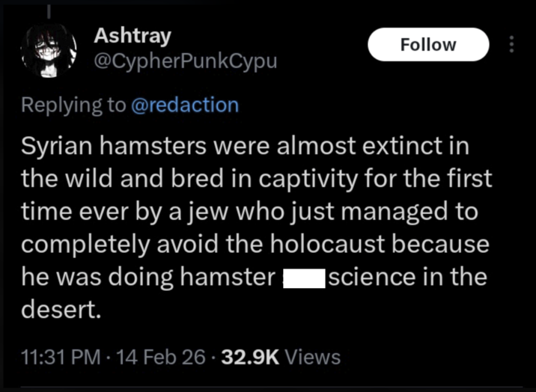Click the 'Views' label
Image resolution: width=536 pixels, height=392 pixels.
click(312, 358)
